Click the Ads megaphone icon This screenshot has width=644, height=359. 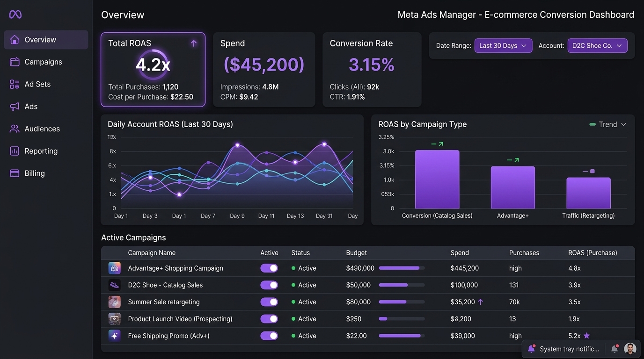(15, 107)
